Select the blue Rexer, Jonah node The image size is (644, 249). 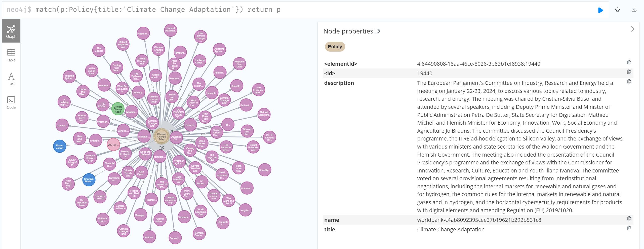pos(60,146)
